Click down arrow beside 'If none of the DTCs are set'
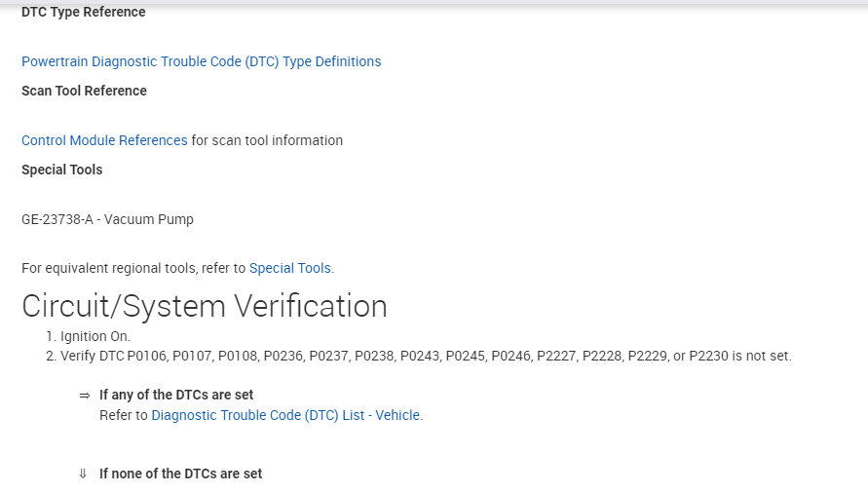Screen dimensions: 868x493 coord(84,474)
